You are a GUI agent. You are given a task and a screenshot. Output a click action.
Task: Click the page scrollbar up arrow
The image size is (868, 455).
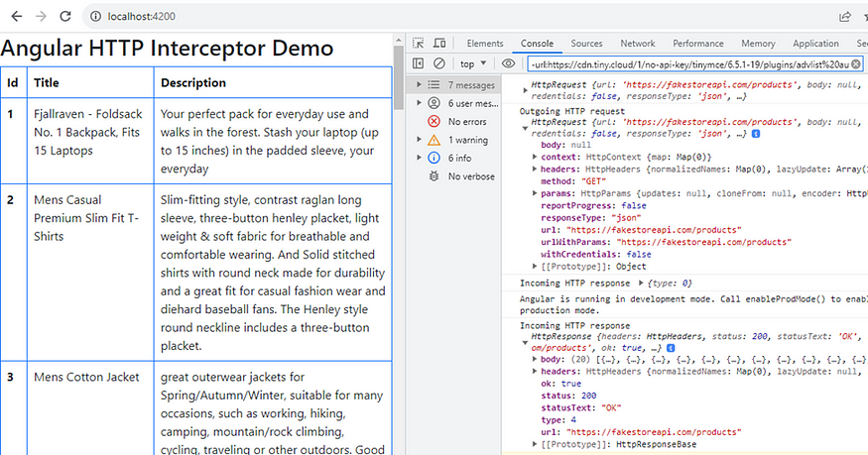tap(399, 41)
